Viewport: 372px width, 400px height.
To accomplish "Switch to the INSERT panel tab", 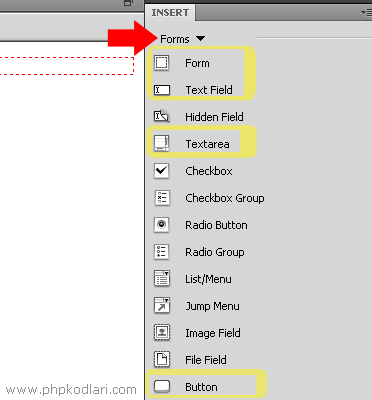I will coord(170,13).
